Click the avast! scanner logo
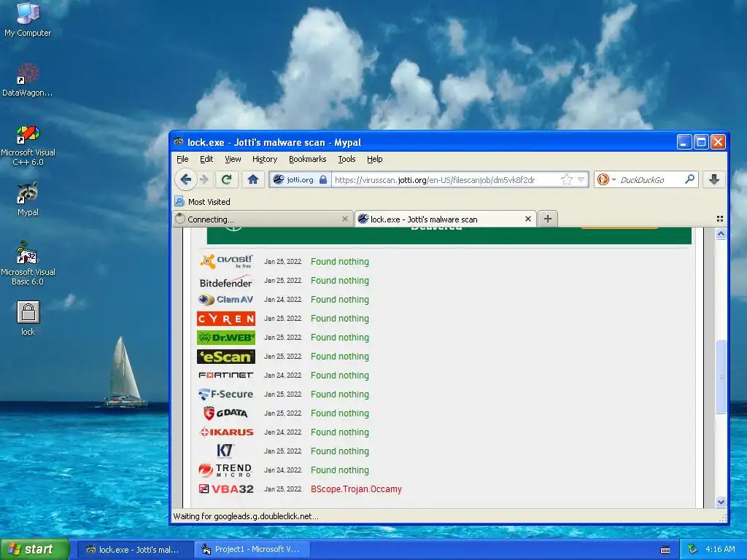This screenshot has height=560, width=747. [x=226, y=262]
